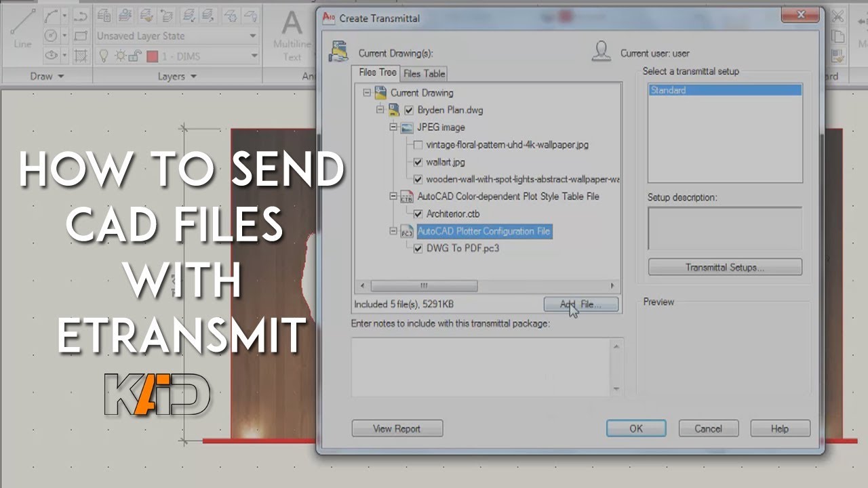This screenshot has width=868, height=488.
Task: Open Transmittal Setups
Action: point(725,267)
